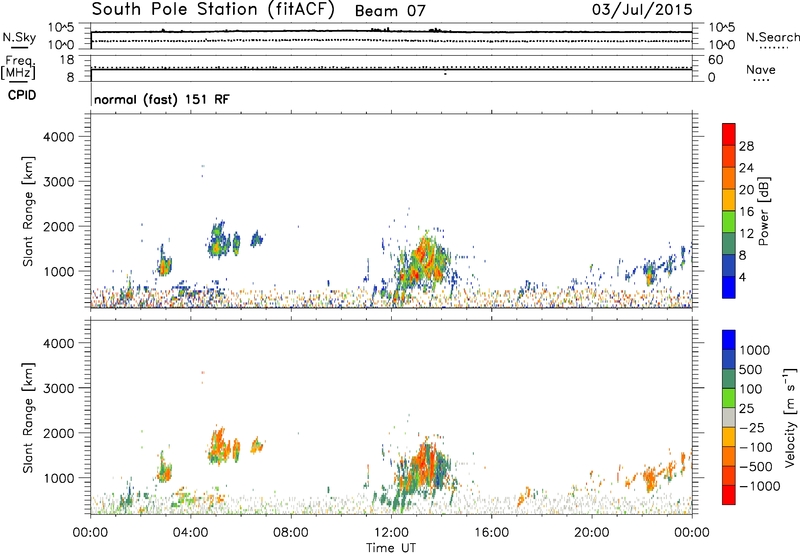Click the 'normal (fast) 151 RF' text
The image size is (800, 554).
(162, 99)
